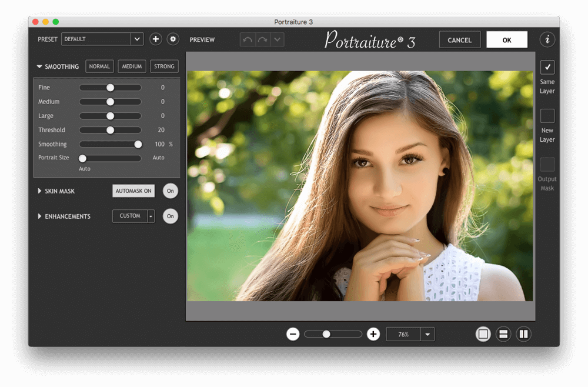The width and height of the screenshot is (588, 387).
Task: Toggle Enhancements On button
Action: pos(170,216)
